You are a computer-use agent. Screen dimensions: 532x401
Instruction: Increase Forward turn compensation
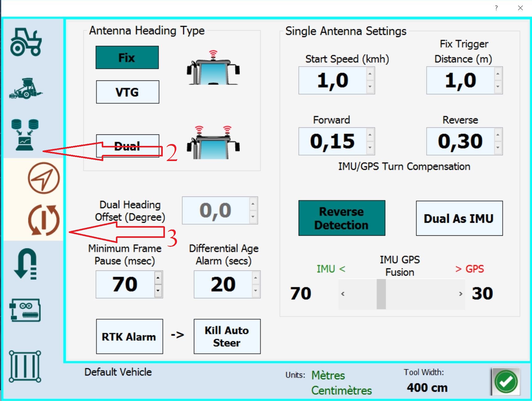tap(370, 135)
